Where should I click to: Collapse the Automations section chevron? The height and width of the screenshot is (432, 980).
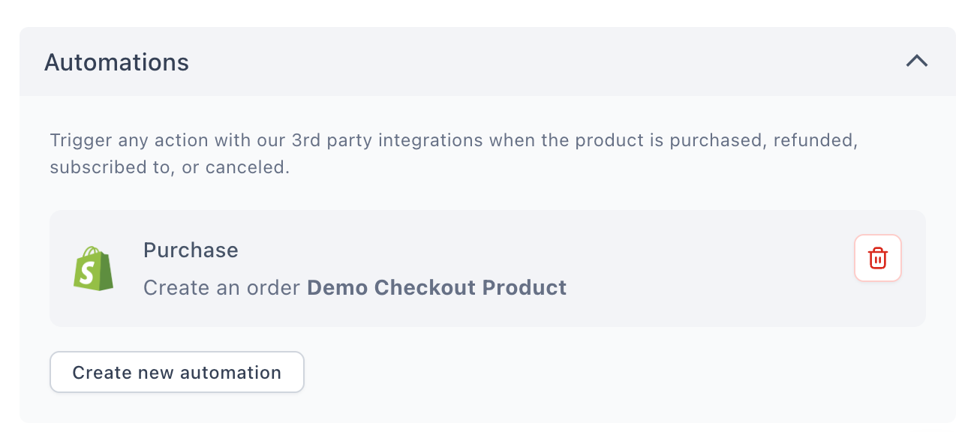coord(916,61)
